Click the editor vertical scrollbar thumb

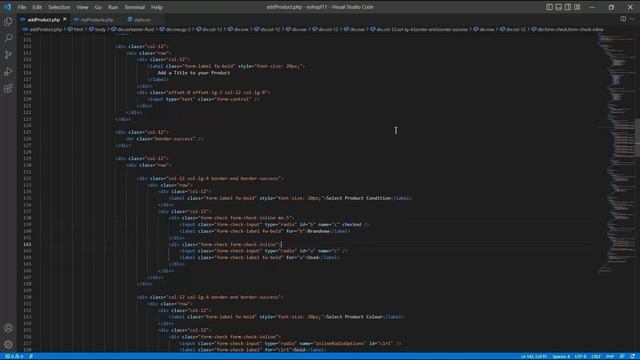click(638, 137)
